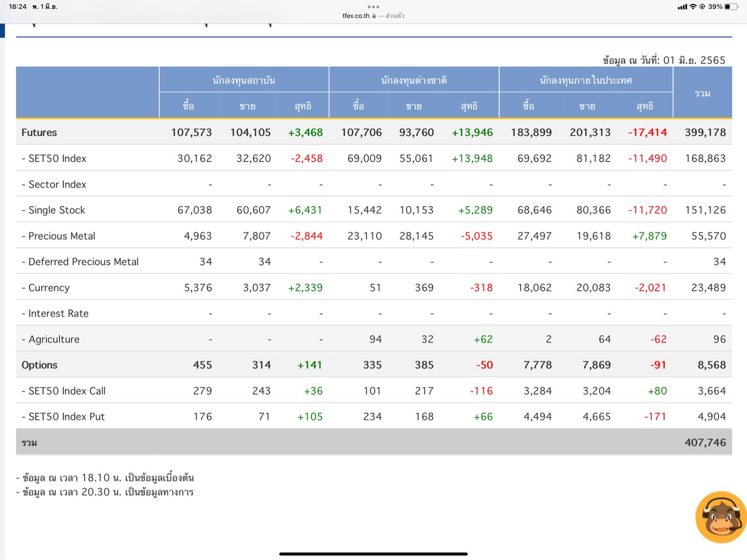This screenshot has height=560, width=747.
Task: Select the นักลงทุนต่างชาติ column group header
Action: [x=413, y=80]
